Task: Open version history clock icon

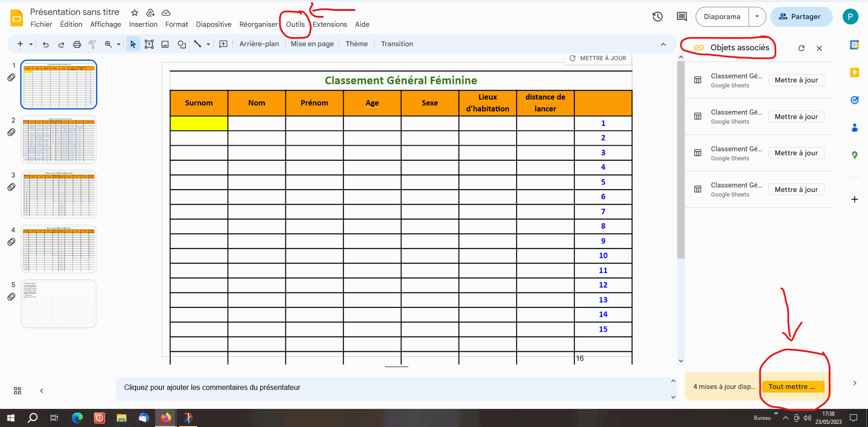Action: pyautogui.click(x=658, y=17)
